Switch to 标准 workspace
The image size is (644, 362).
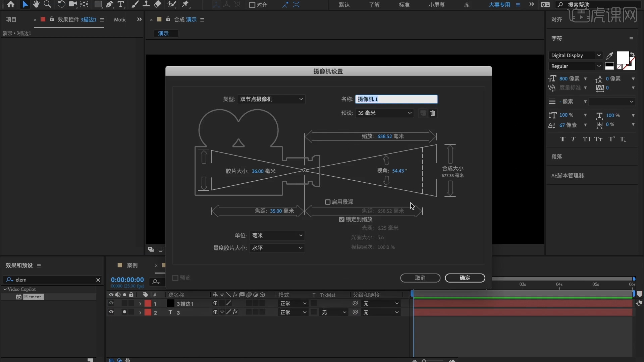(404, 5)
